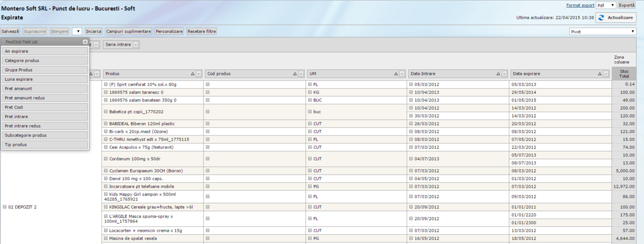Click sort triangle in Produs header
The image size is (644, 244).
click(192, 74)
